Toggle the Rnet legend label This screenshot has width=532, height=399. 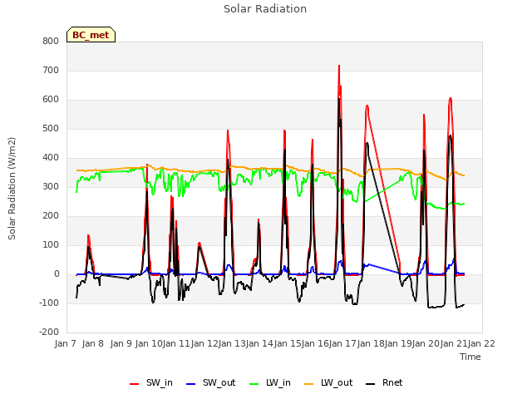[392, 382]
